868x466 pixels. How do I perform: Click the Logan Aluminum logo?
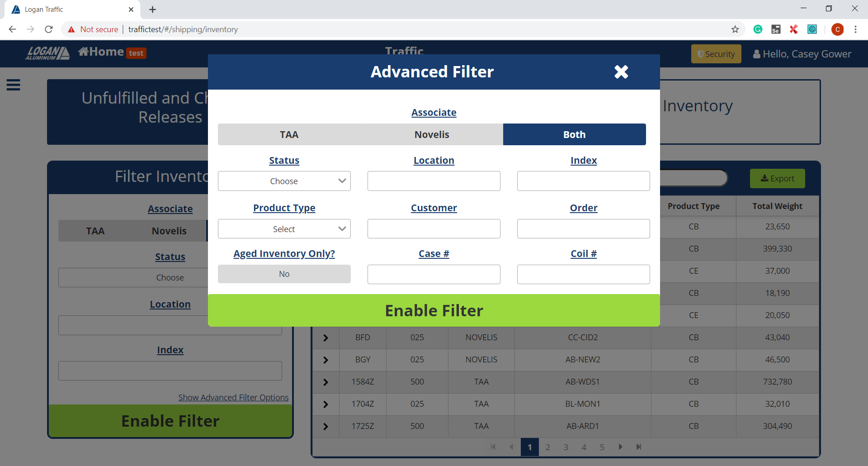(47, 53)
